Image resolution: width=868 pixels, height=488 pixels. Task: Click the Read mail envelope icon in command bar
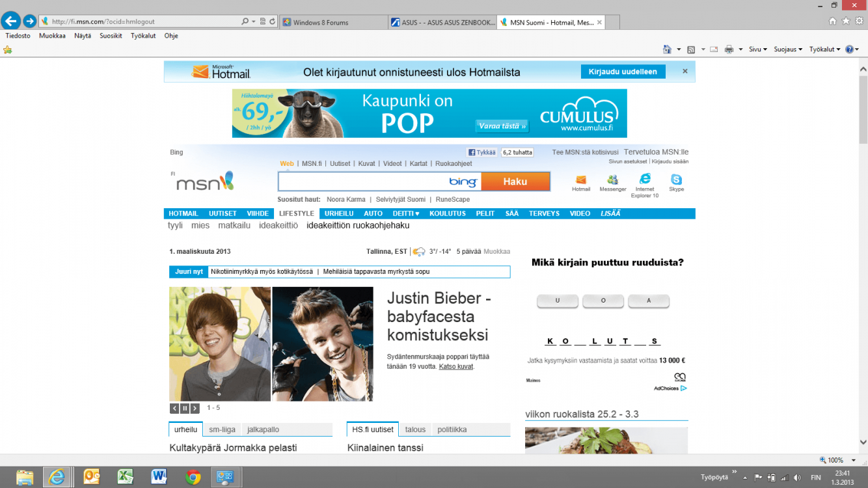coord(714,49)
